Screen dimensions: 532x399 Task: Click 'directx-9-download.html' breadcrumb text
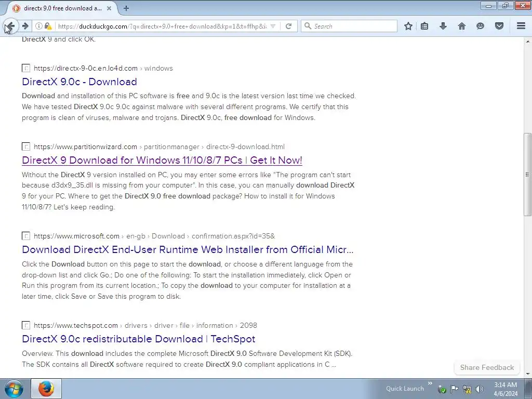pos(245,147)
